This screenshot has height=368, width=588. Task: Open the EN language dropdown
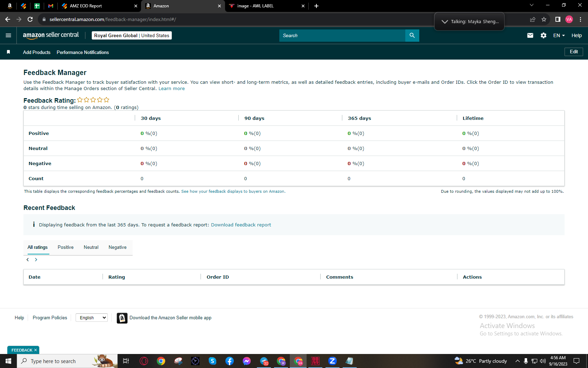(x=559, y=35)
